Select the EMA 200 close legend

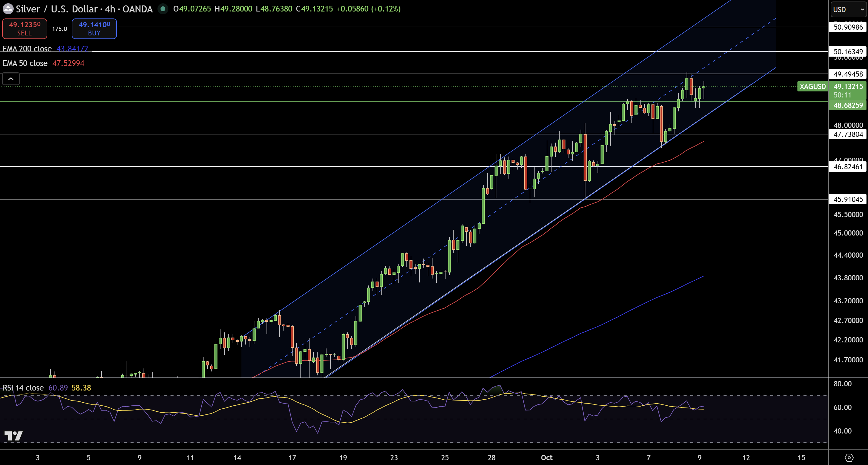[x=27, y=49]
